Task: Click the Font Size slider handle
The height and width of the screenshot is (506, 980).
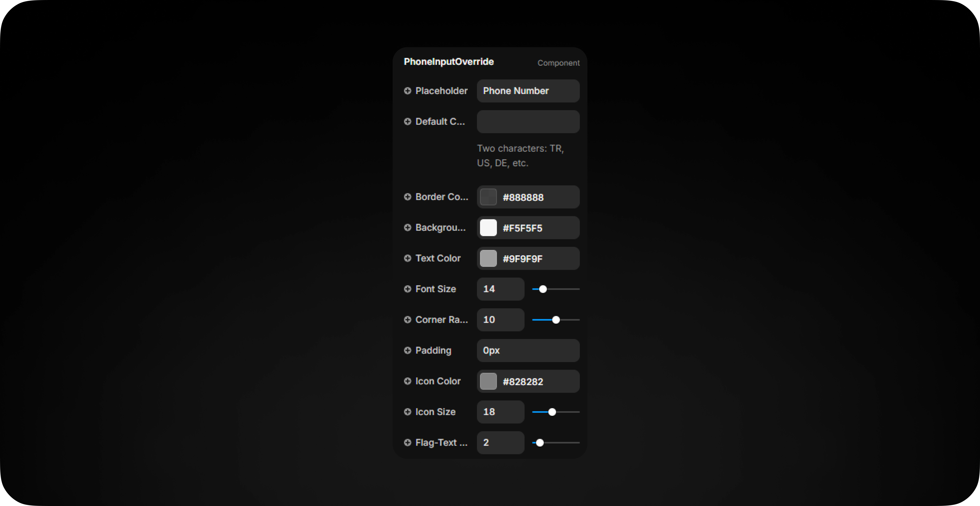Action: pyautogui.click(x=543, y=289)
